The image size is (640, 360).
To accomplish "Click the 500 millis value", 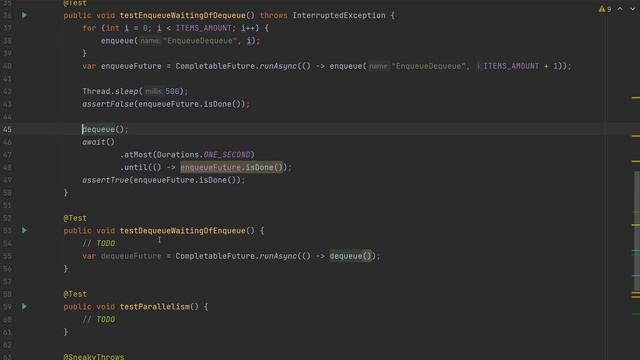I will [x=172, y=91].
